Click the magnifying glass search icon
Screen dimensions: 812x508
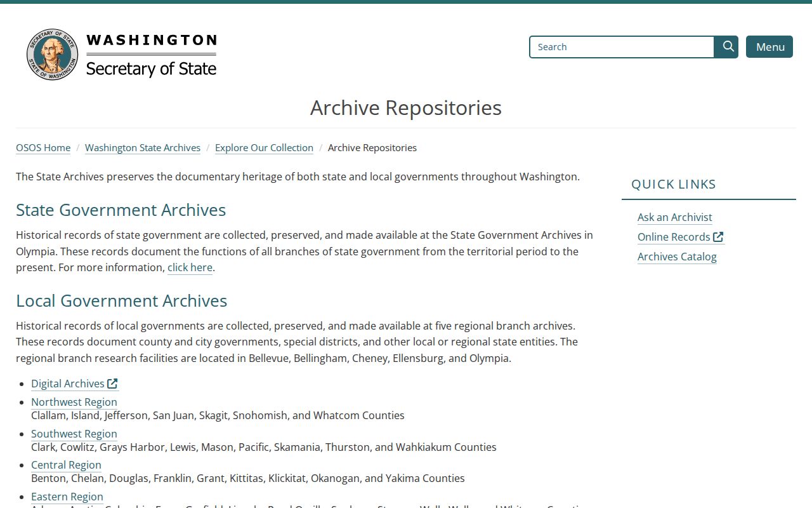coord(727,47)
